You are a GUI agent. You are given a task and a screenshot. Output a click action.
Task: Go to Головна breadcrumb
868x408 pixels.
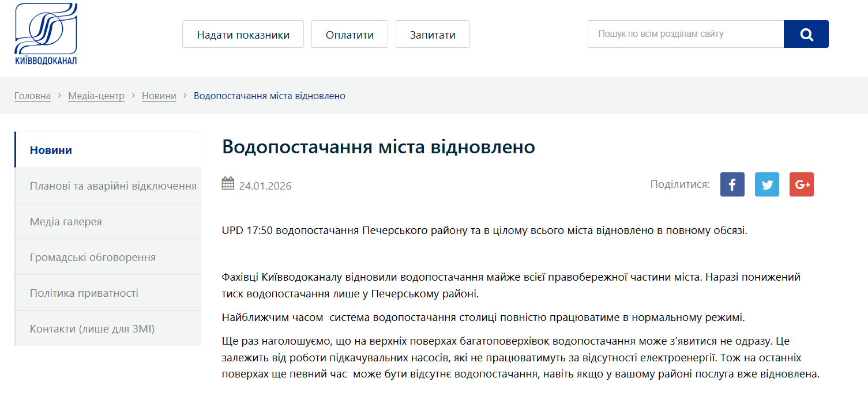pos(32,96)
